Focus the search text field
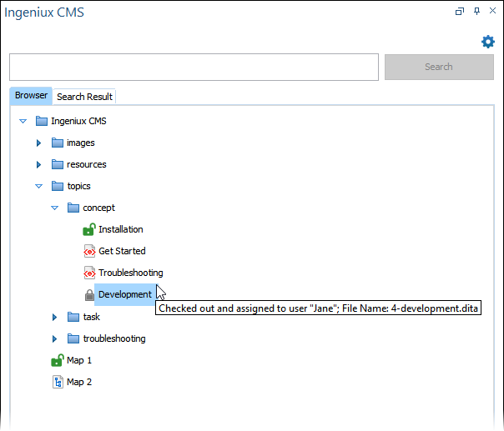 (x=194, y=67)
